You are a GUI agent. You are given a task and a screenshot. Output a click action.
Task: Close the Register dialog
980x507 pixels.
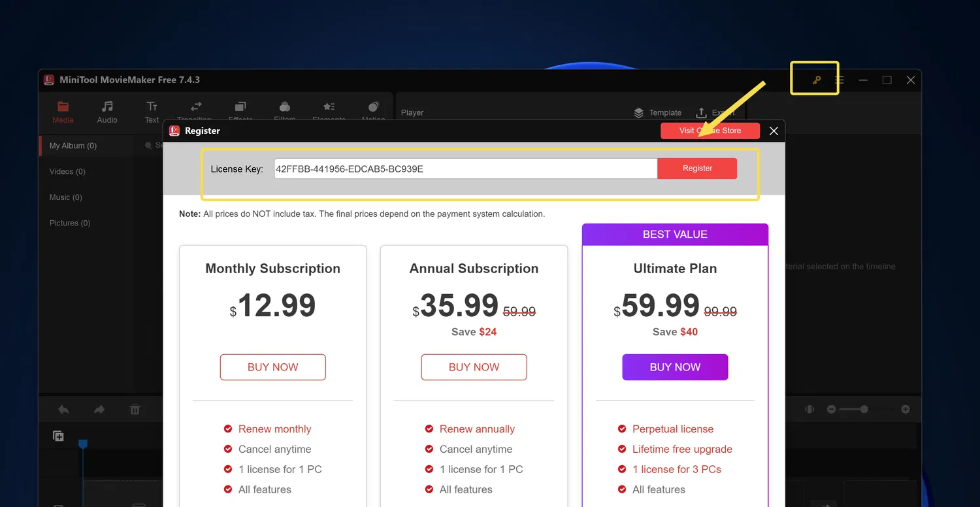point(774,131)
